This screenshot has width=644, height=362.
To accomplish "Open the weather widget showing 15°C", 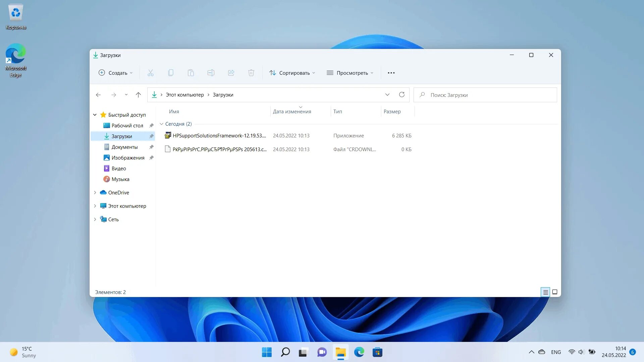I will [23, 352].
